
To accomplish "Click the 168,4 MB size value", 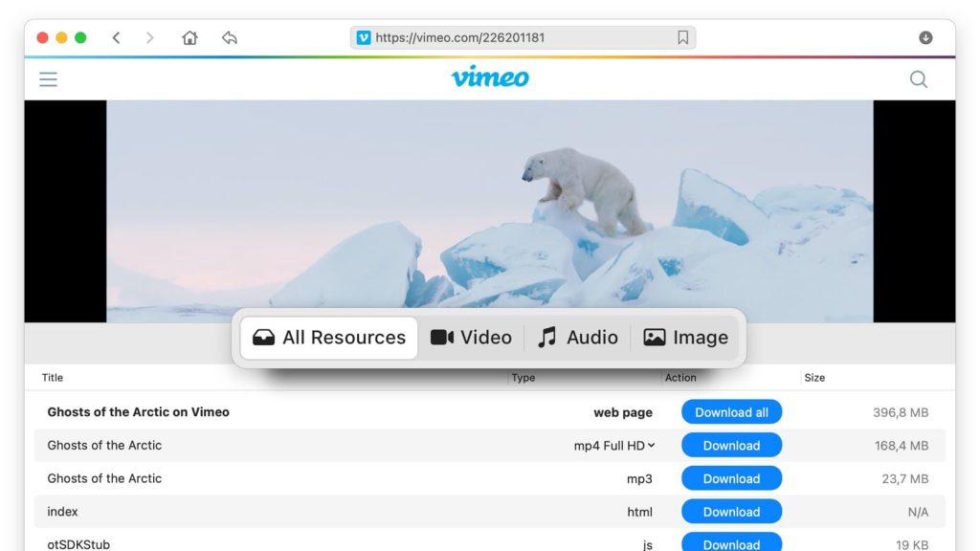I will (902, 446).
